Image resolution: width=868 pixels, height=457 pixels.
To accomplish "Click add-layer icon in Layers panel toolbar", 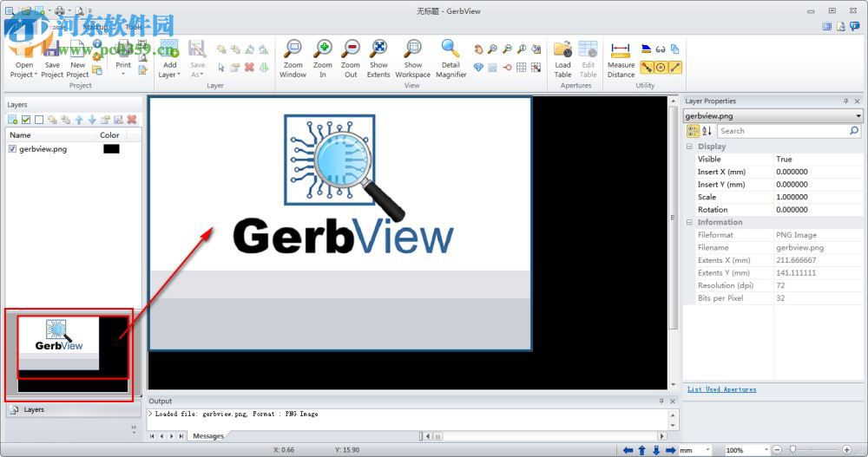I will (12, 120).
